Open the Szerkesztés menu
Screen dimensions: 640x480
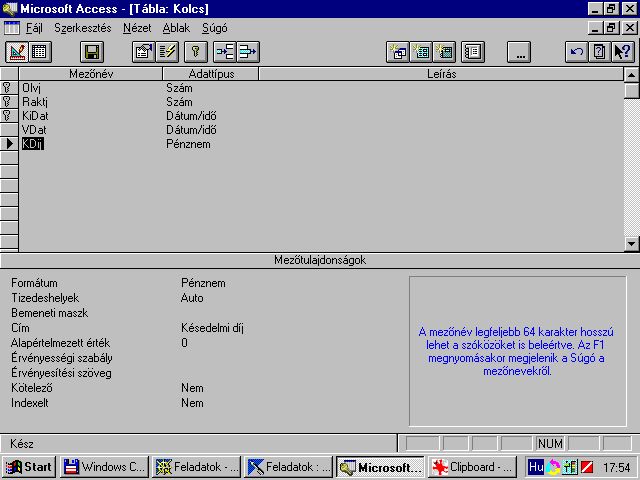(x=82, y=28)
